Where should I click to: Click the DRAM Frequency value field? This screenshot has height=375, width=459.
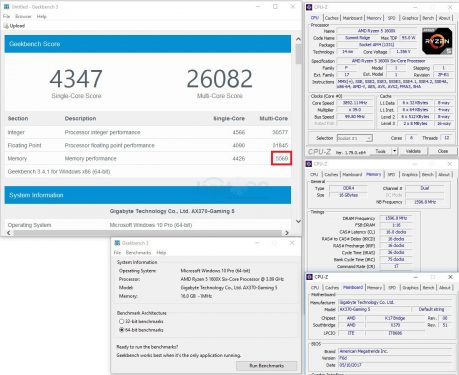click(x=396, y=218)
